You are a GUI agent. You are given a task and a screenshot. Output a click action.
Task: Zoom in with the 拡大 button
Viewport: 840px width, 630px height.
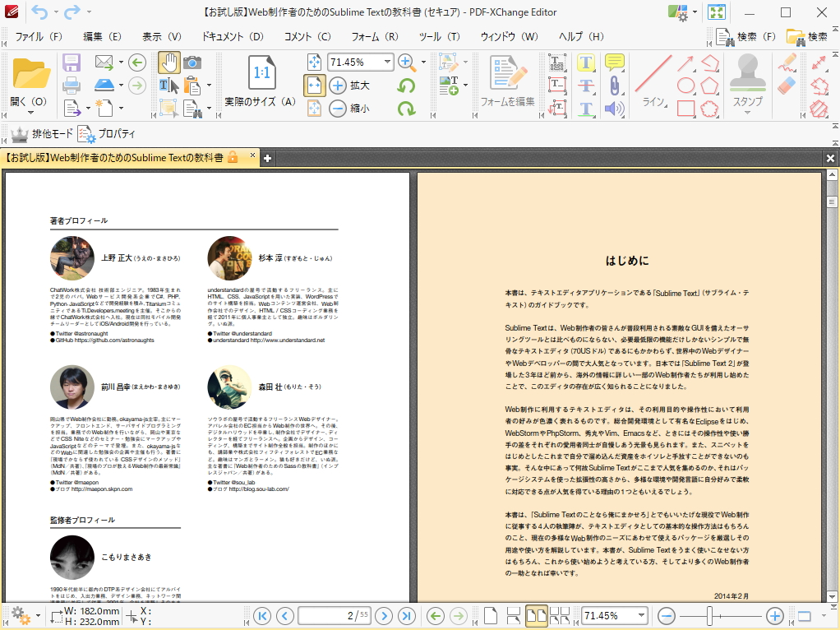click(349, 86)
